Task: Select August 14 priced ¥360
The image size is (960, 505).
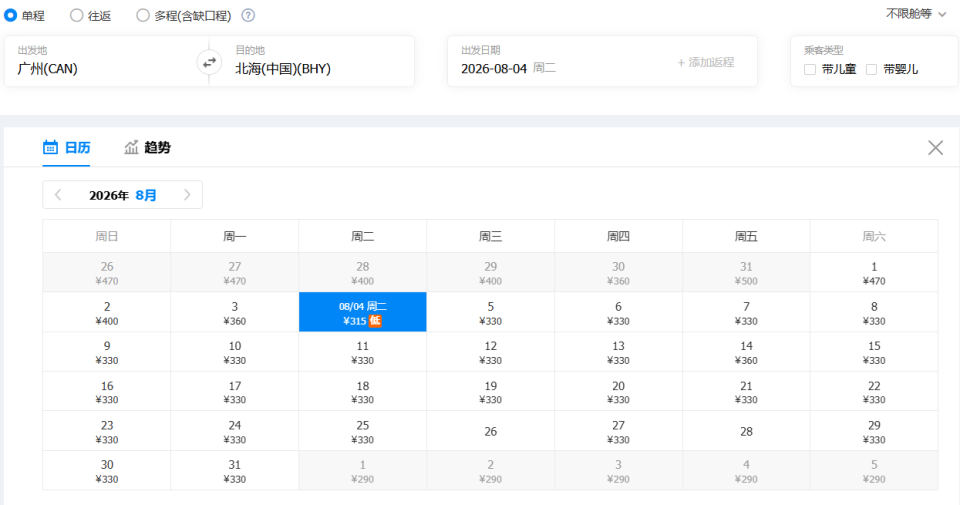Action: coord(746,352)
